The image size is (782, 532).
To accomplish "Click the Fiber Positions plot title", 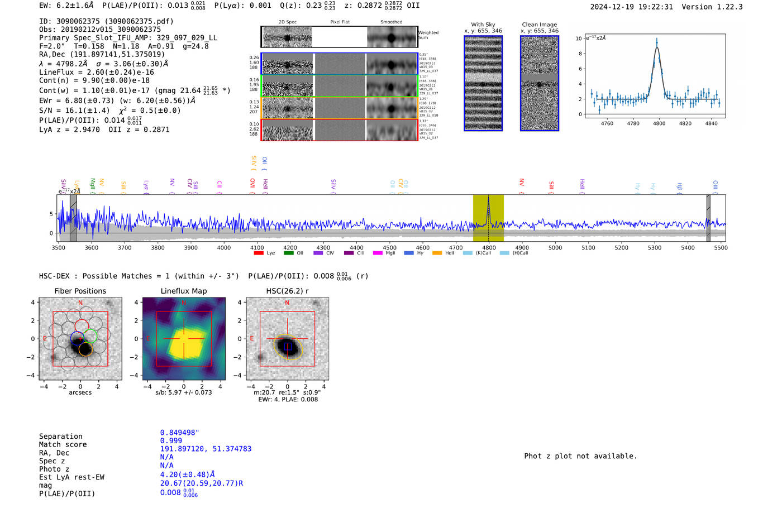I will pyautogui.click(x=80, y=291).
